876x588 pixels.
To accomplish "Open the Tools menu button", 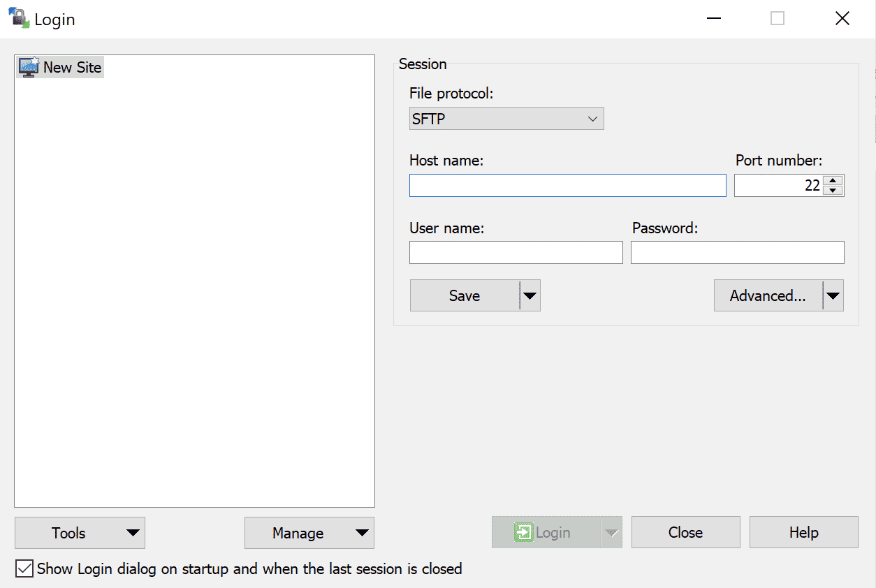I will pyautogui.click(x=80, y=533).
